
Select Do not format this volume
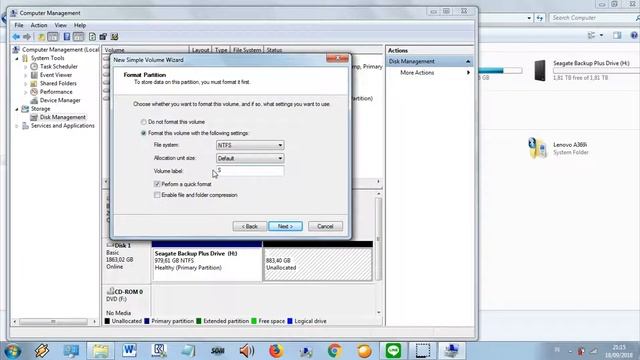[143, 122]
